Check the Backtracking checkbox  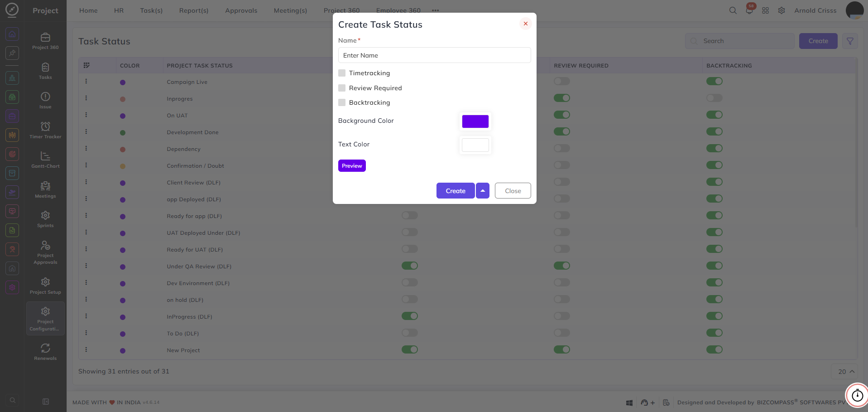[342, 102]
